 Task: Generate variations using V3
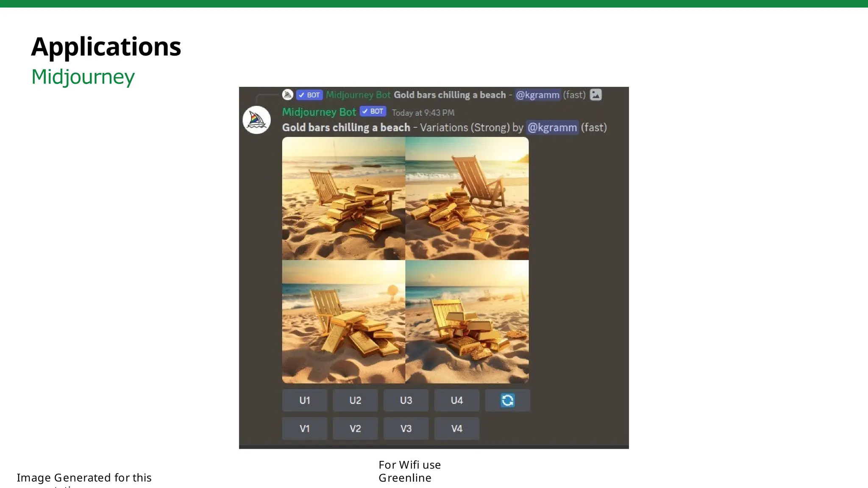pos(406,428)
